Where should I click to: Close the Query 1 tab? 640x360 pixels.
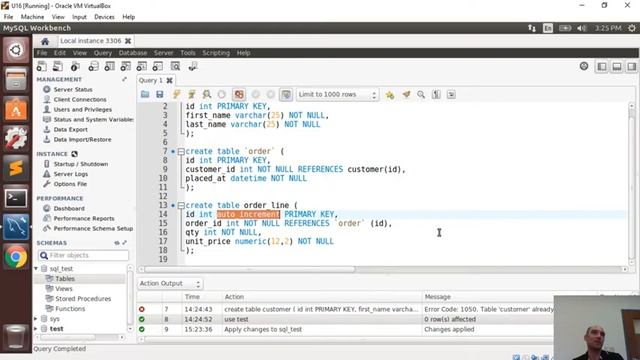tap(169, 80)
